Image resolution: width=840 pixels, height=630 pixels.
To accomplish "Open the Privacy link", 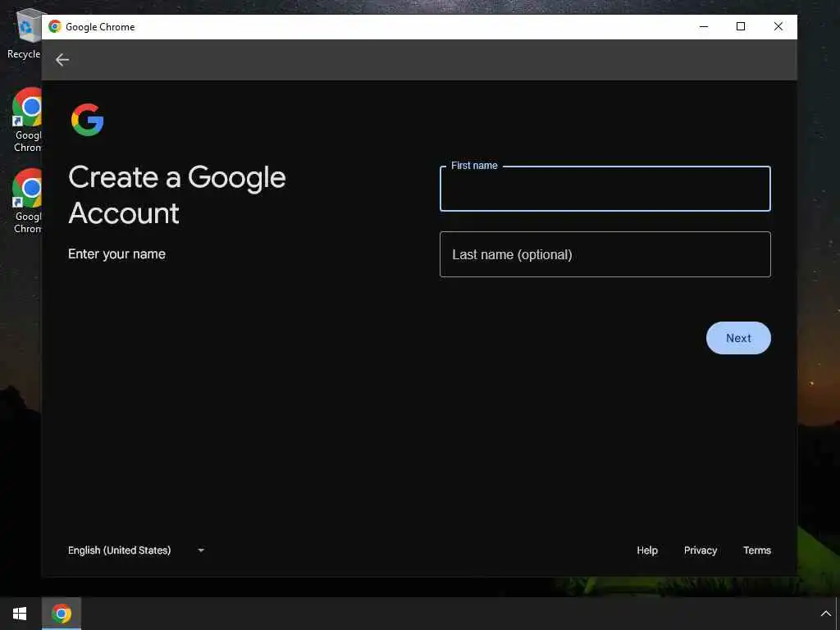I will (701, 550).
